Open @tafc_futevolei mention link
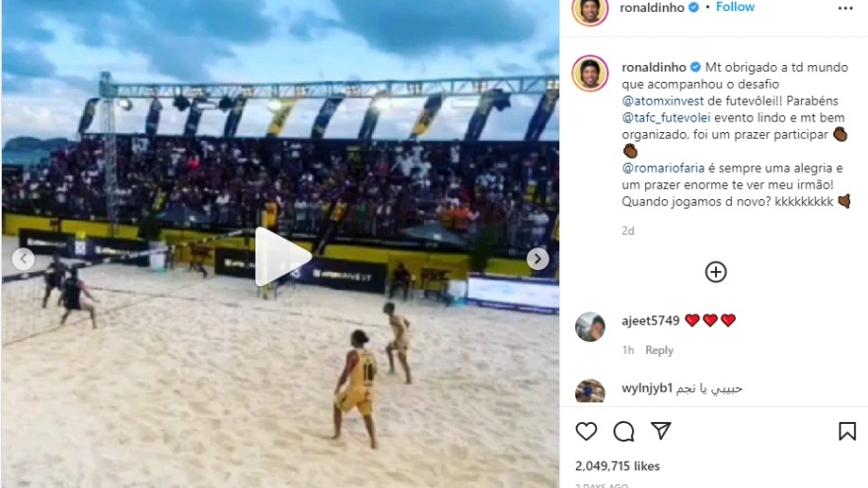Image resolution: width=868 pixels, height=488 pixels. pos(666,118)
